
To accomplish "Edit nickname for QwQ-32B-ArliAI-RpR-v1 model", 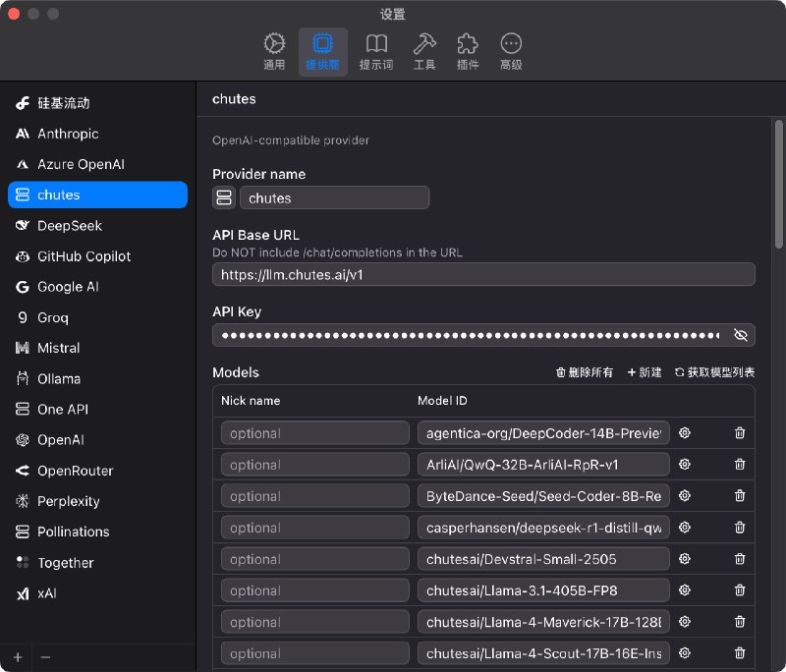I will tap(314, 465).
